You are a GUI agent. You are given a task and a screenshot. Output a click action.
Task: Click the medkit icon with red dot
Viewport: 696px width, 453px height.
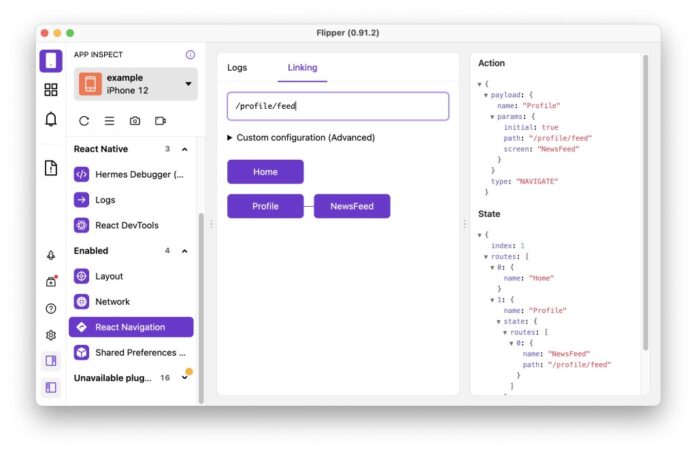51,281
